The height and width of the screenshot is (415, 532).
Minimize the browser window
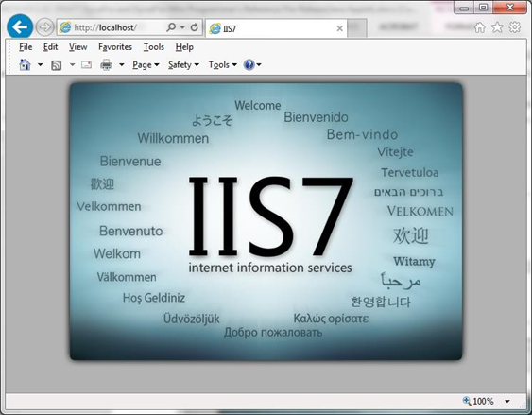(x=464, y=8)
